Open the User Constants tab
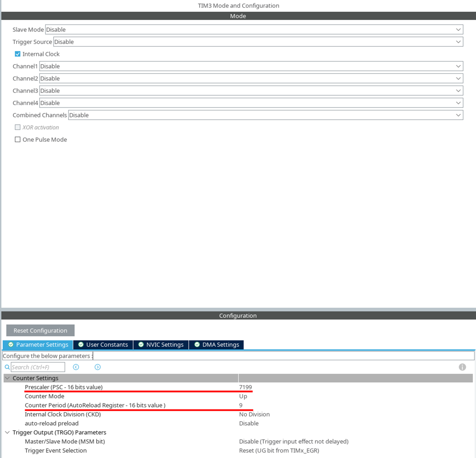Viewport: 476px width, 458px height. (103, 345)
